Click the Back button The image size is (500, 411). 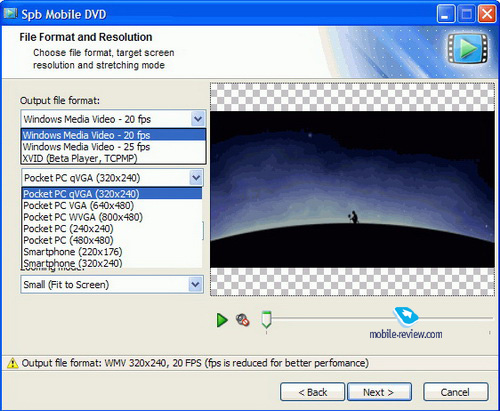[x=312, y=392]
